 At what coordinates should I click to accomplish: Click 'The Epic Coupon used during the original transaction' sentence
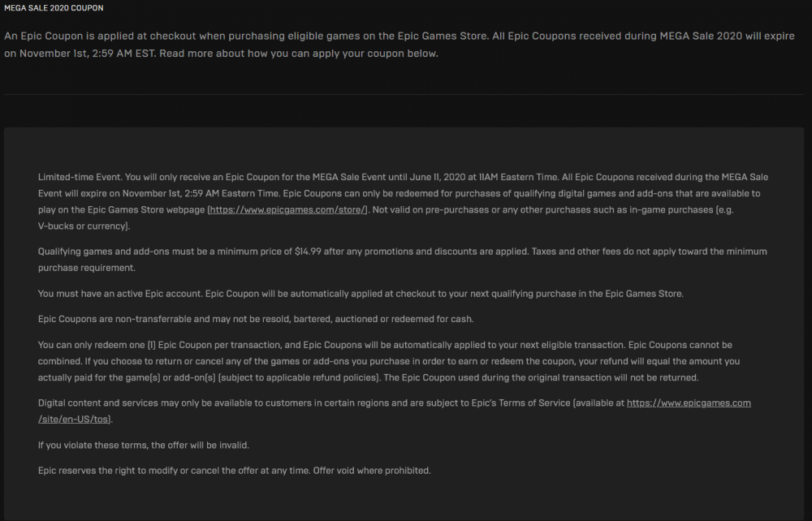541,377
